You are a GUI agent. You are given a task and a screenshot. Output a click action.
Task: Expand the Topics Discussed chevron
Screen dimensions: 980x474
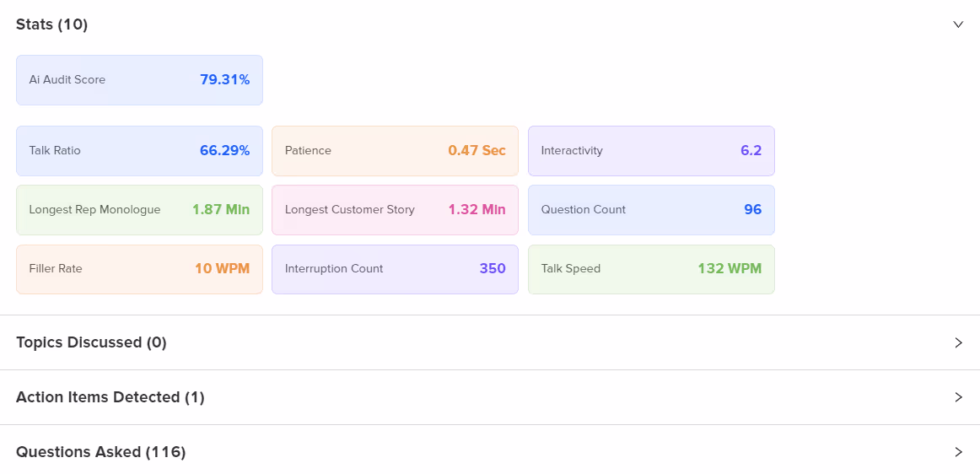pos(958,342)
